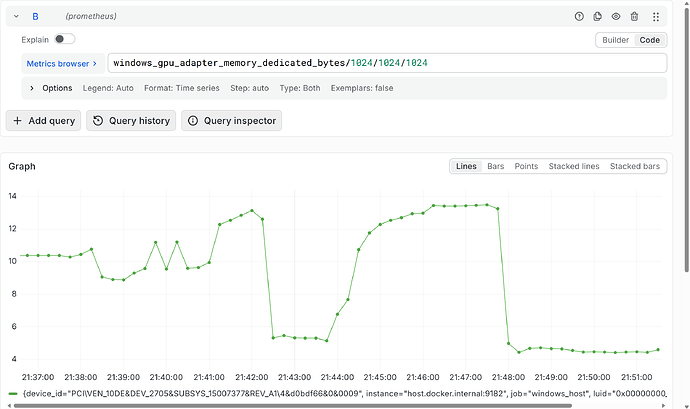Click the (prometheus) datasource label

(91, 16)
